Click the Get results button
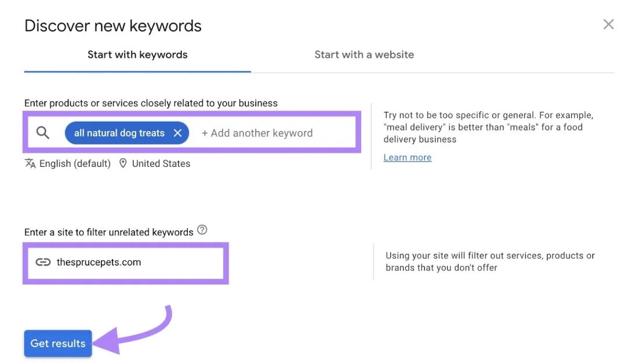The height and width of the screenshot is (364, 626). (58, 343)
